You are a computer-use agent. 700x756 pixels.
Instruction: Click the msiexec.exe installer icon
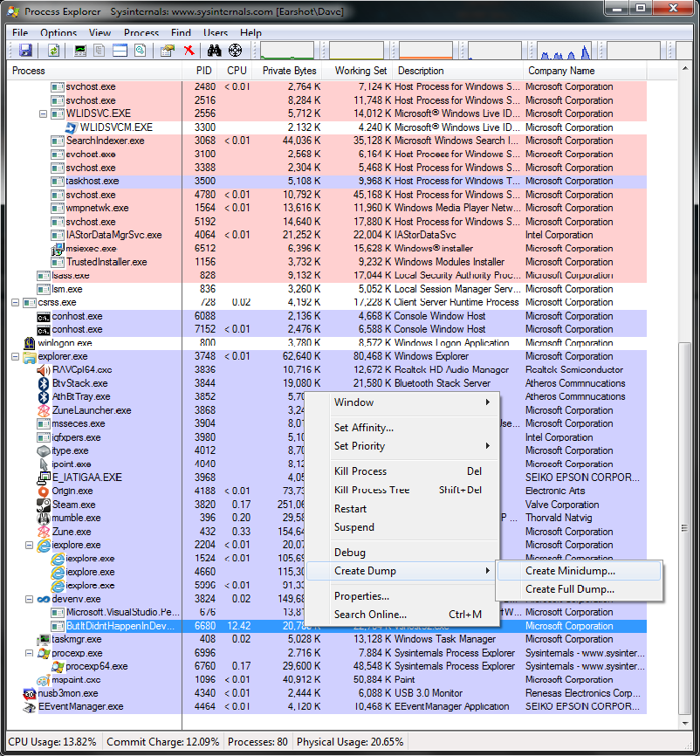[x=58, y=249]
